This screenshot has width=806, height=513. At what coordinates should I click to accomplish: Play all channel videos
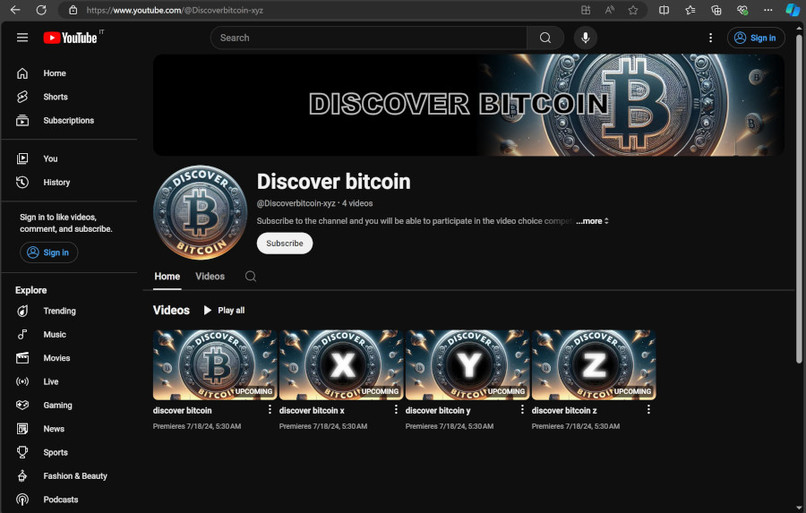pos(224,310)
